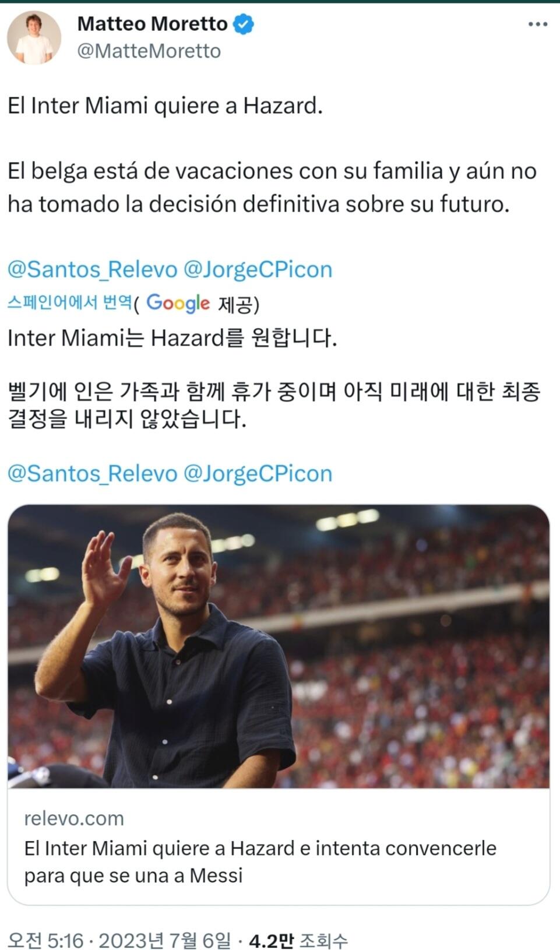Image resolution: width=560 pixels, height=950 pixels.
Task: Open @JorgeCPicon mention in translated text
Action: point(258,473)
